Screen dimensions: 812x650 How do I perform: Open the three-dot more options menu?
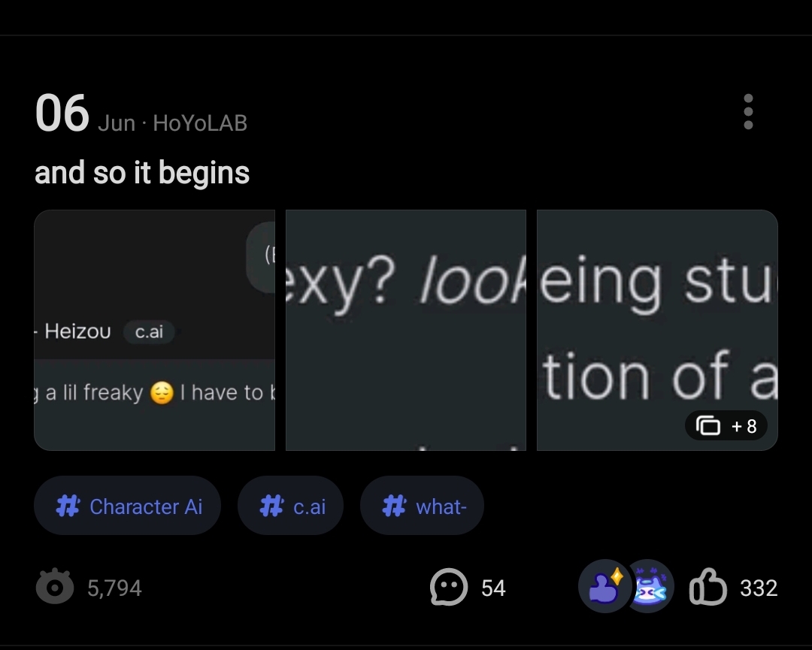747,112
